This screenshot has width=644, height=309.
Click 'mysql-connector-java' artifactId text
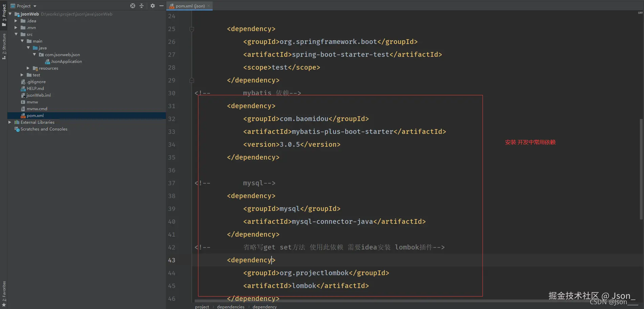[332, 221]
